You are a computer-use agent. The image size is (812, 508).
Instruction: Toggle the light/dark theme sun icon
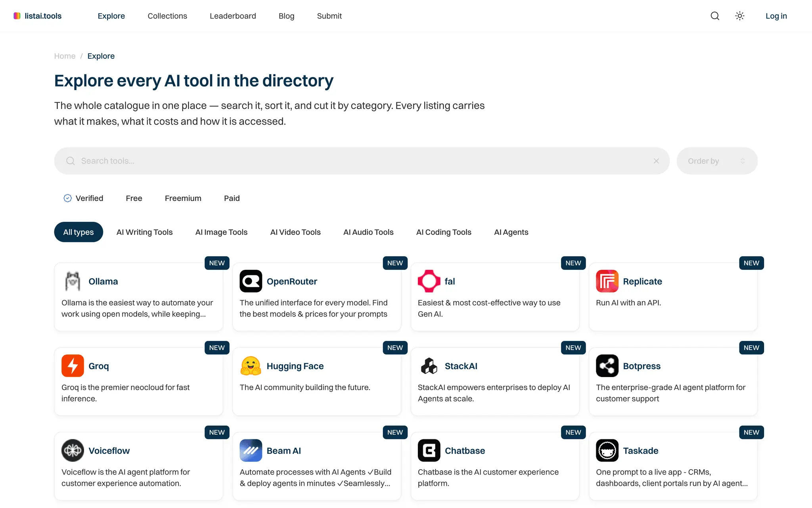[x=739, y=16]
